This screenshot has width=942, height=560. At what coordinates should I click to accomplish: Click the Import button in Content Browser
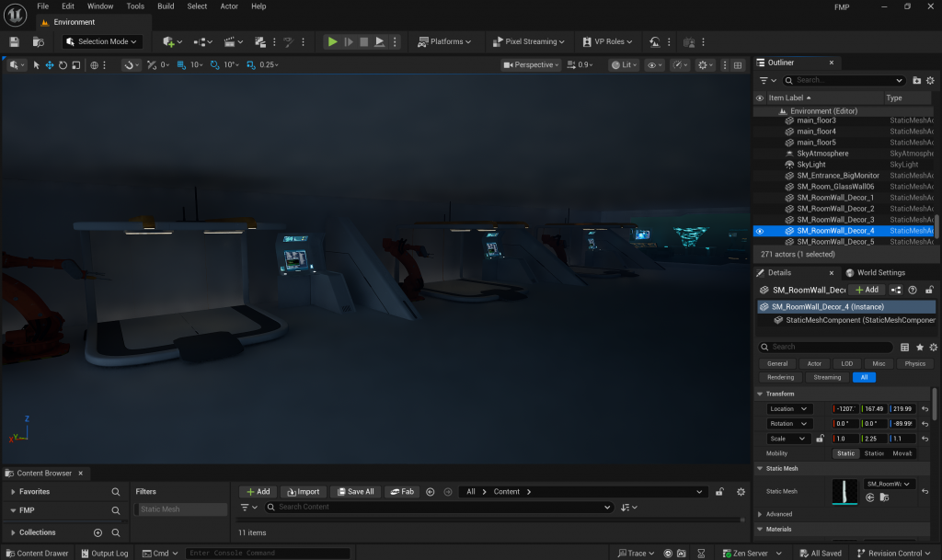(303, 492)
